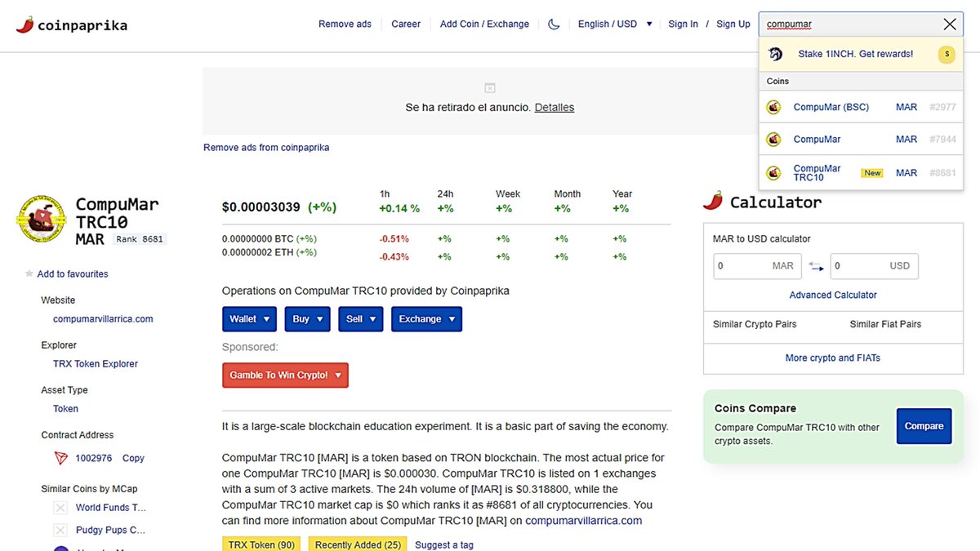Image resolution: width=980 pixels, height=551 pixels.
Task: Click Copy next to contract address
Action: (x=133, y=459)
